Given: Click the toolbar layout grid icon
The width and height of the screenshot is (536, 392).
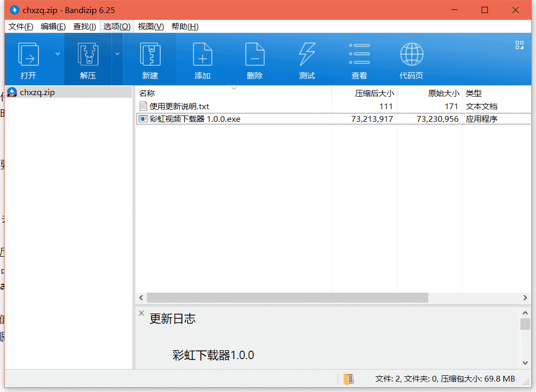Looking at the screenshot, I should [x=520, y=45].
